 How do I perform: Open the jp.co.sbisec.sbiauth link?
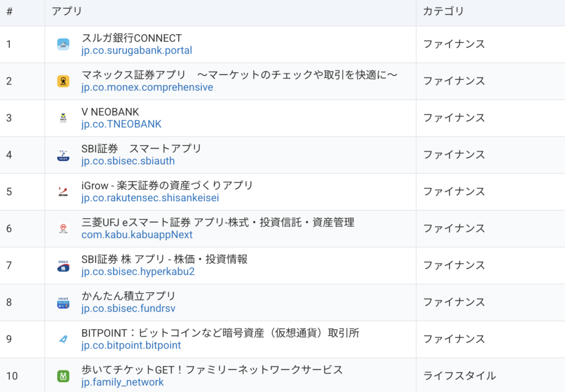click(127, 162)
